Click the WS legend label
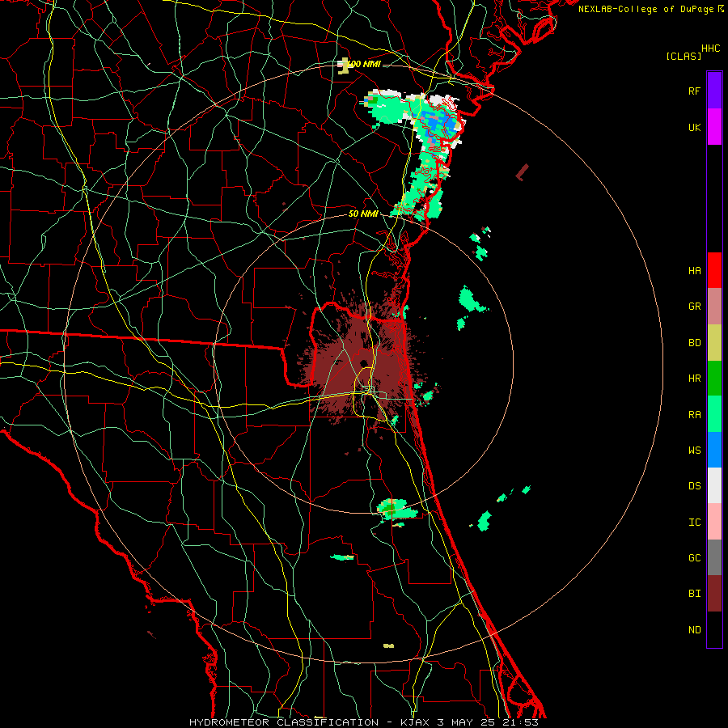728x728 pixels. (694, 450)
